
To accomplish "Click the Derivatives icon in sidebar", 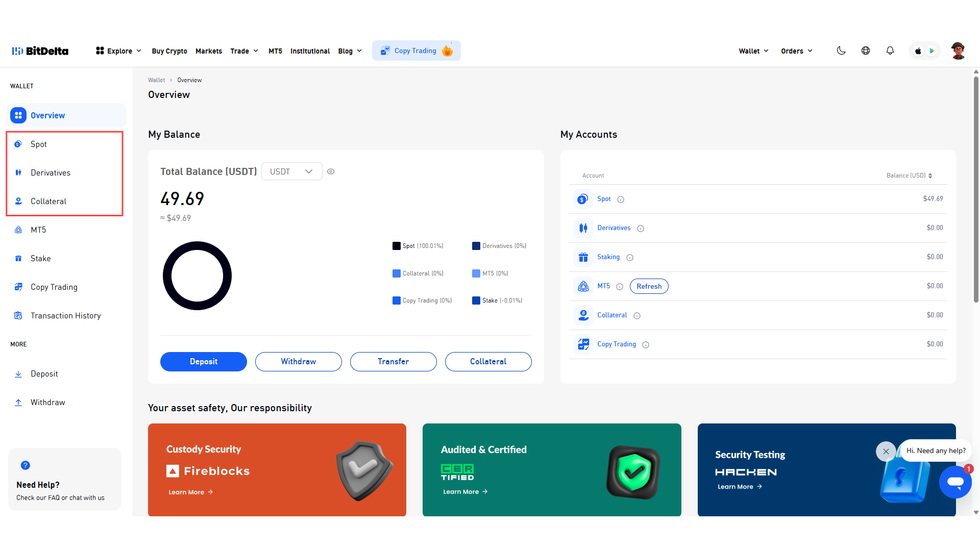I will click(x=18, y=172).
